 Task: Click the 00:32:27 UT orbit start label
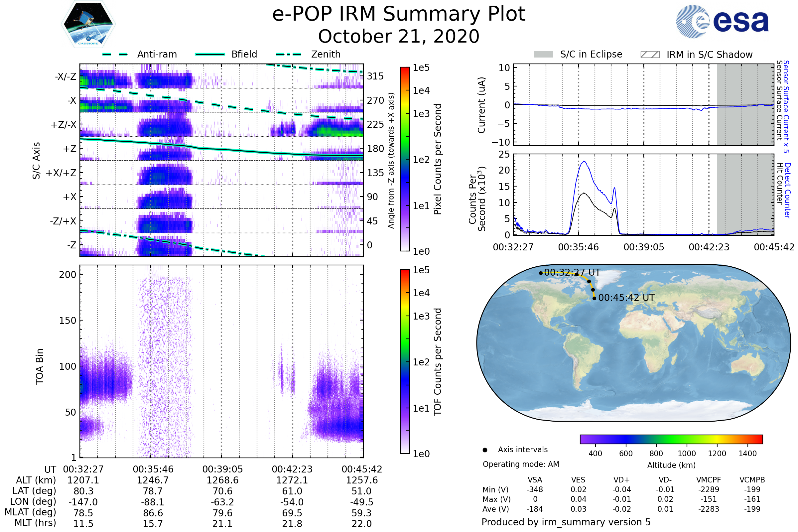coord(572,272)
